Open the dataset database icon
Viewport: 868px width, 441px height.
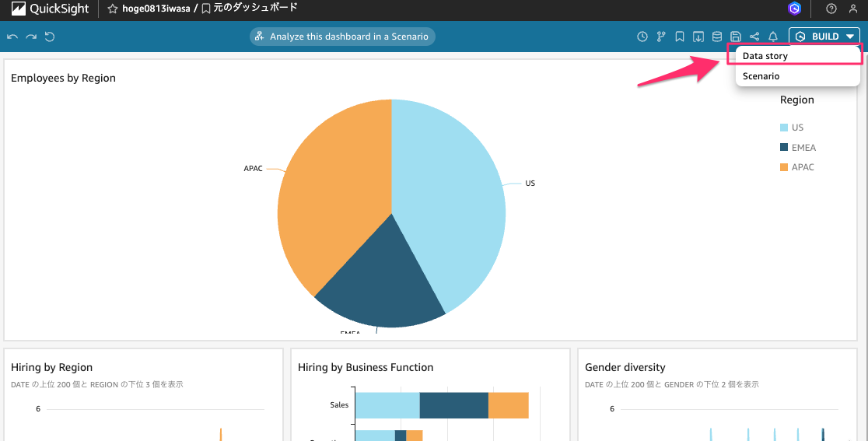tap(717, 37)
